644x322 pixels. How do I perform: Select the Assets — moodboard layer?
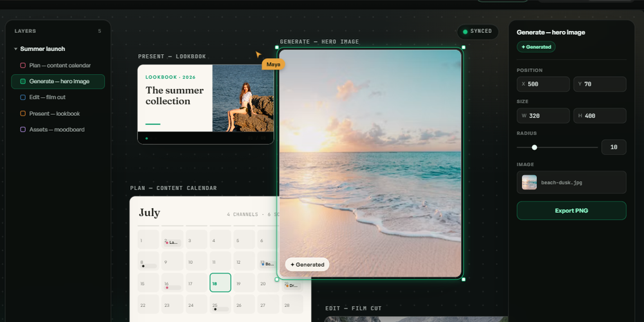coord(58,129)
